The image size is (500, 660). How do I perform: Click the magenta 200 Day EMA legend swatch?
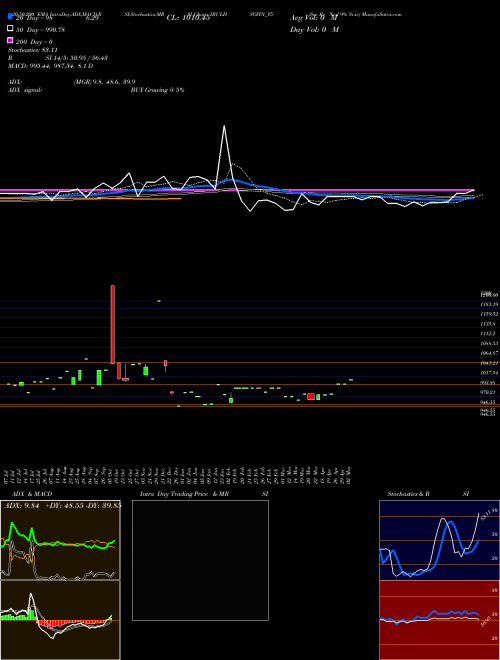pyautogui.click(x=10, y=40)
